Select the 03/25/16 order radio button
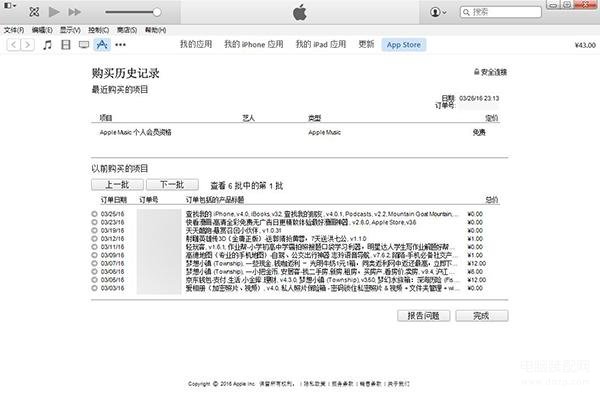The image size is (600, 395). [94, 214]
